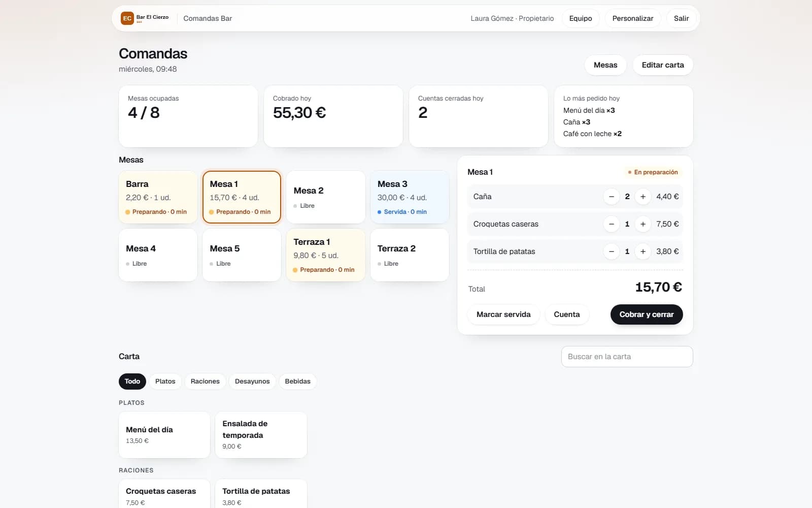This screenshot has height=508, width=812.
Task: Decrease Caña quantity with minus button
Action: pyautogui.click(x=612, y=197)
